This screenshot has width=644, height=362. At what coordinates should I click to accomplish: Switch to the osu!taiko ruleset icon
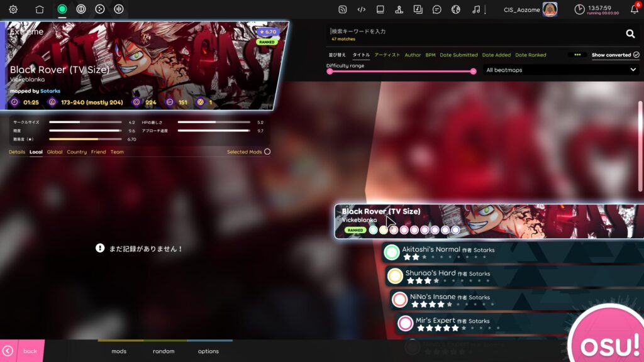(81, 9)
